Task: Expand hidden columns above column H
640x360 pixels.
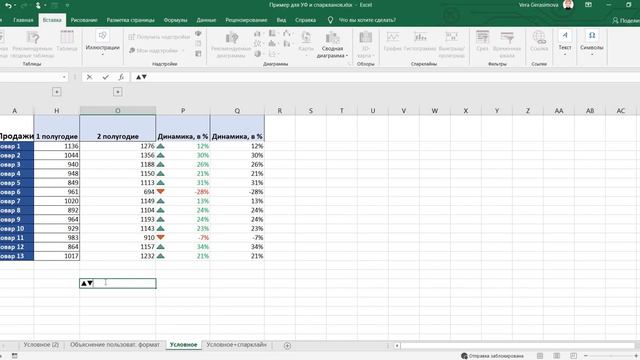Action: 57,92
